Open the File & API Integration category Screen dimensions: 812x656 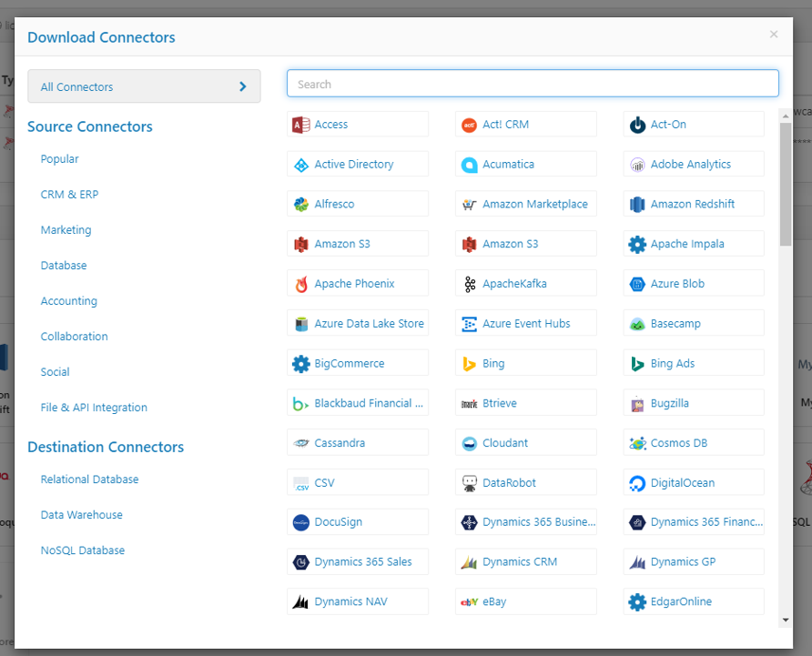coord(94,408)
